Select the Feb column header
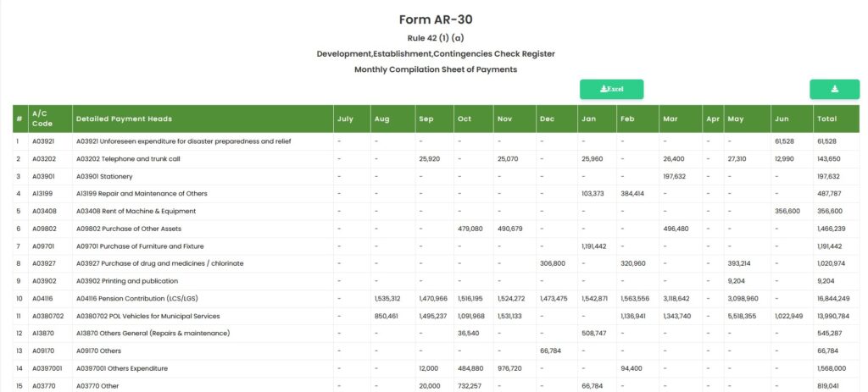This screenshot has width=868, height=392. click(x=637, y=119)
